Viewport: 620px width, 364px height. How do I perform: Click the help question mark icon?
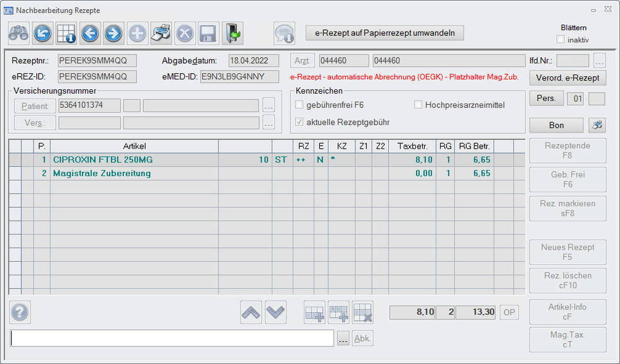[x=20, y=313]
